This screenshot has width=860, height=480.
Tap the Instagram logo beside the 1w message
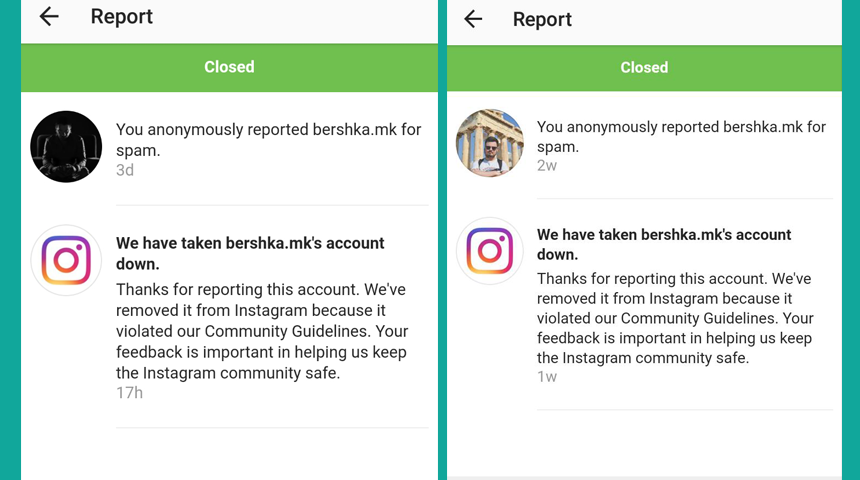490,251
